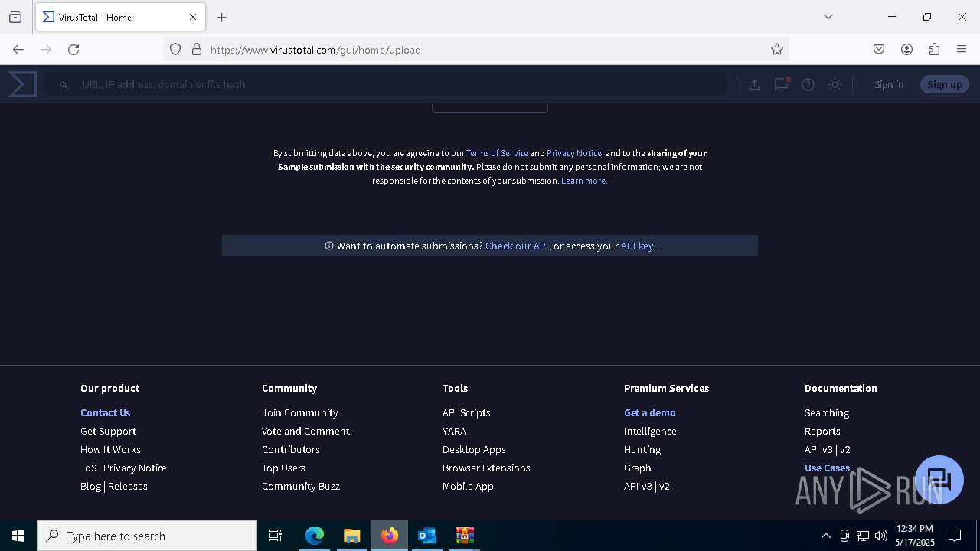The width and height of the screenshot is (980, 551).
Task: Click the API key link
Action: coord(637,246)
